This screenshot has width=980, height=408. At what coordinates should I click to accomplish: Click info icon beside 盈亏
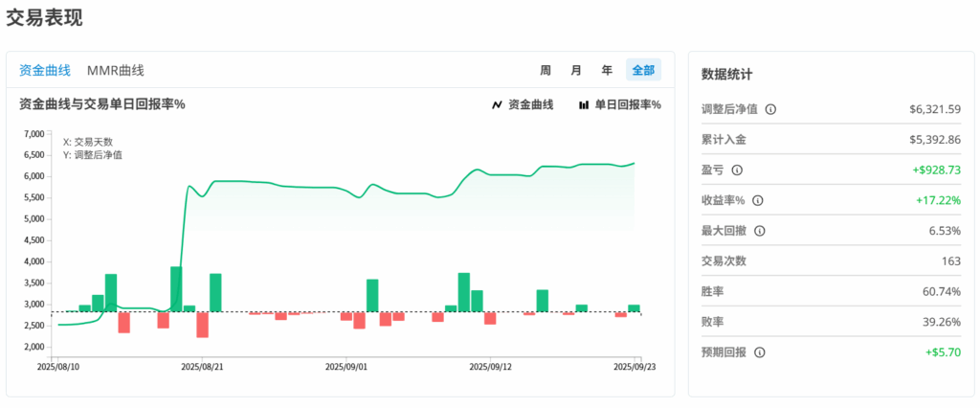pos(737,170)
